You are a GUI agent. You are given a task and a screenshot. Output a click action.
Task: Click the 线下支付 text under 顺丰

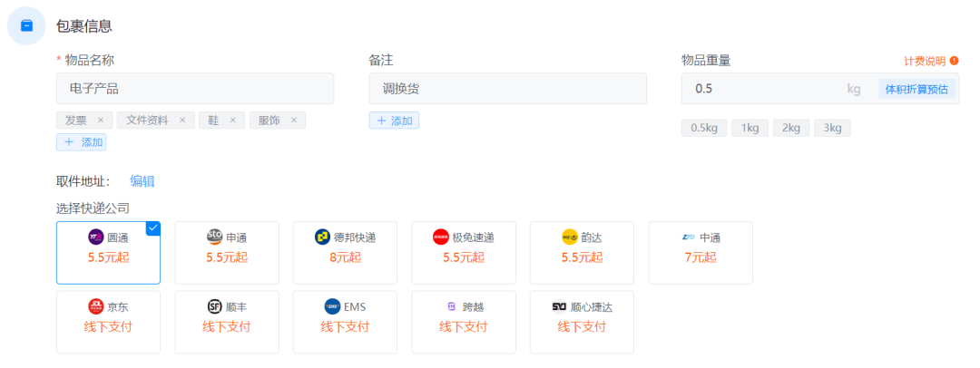click(x=227, y=327)
